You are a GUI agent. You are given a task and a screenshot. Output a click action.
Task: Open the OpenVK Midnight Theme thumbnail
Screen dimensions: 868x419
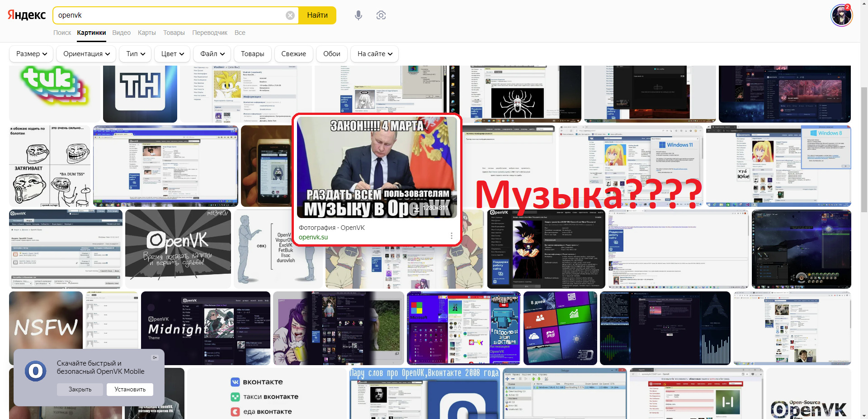click(x=206, y=328)
